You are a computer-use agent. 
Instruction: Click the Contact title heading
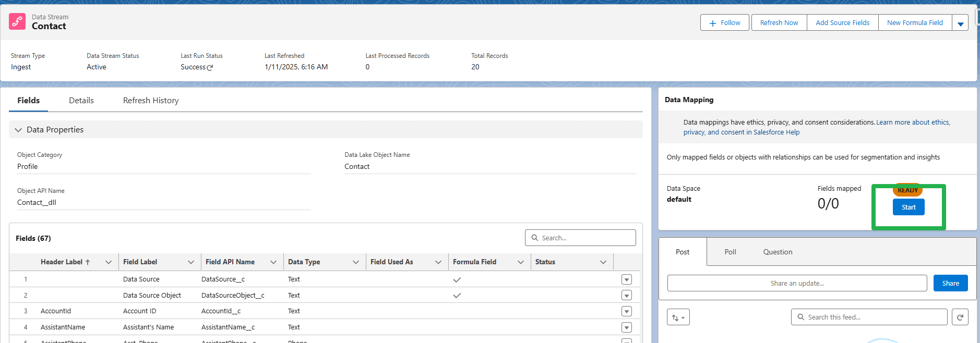click(x=49, y=26)
